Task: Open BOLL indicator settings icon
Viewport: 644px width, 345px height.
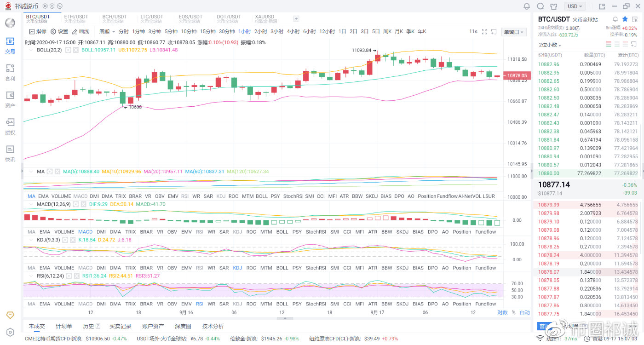Action: point(68,50)
